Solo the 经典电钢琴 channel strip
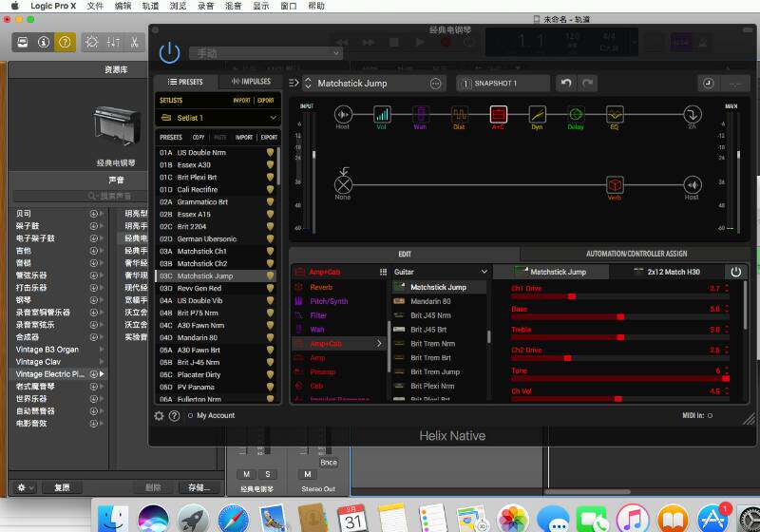This screenshot has width=760, height=532. pyautogui.click(x=268, y=474)
